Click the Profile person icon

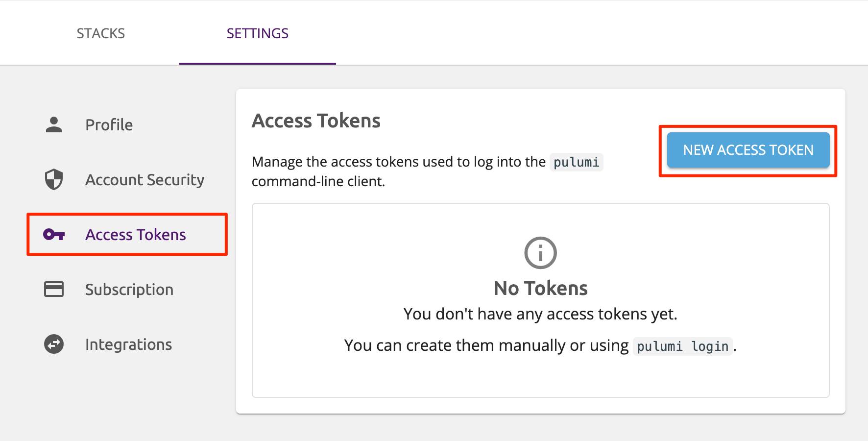[53, 125]
